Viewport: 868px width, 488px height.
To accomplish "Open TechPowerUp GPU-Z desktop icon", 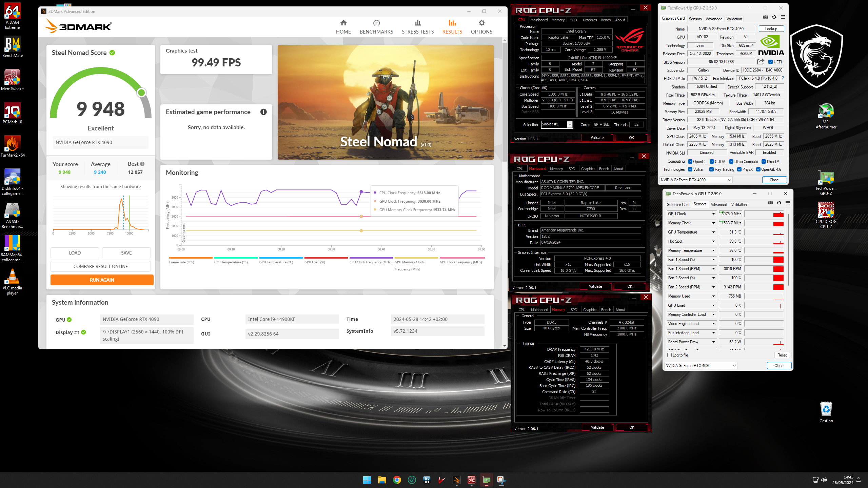I will (x=826, y=182).
